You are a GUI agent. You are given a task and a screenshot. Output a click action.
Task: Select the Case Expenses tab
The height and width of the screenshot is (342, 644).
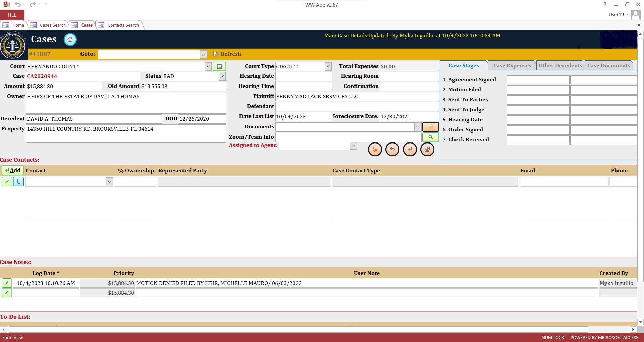(x=512, y=66)
